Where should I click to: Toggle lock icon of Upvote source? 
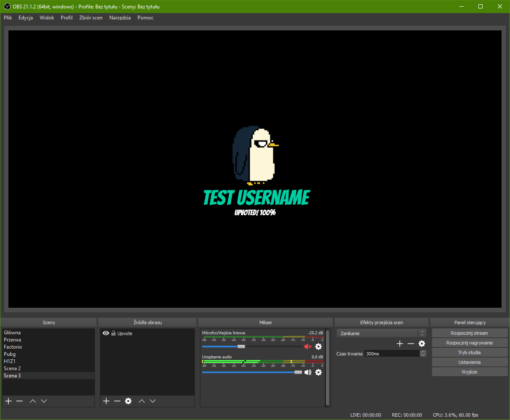tap(113, 333)
